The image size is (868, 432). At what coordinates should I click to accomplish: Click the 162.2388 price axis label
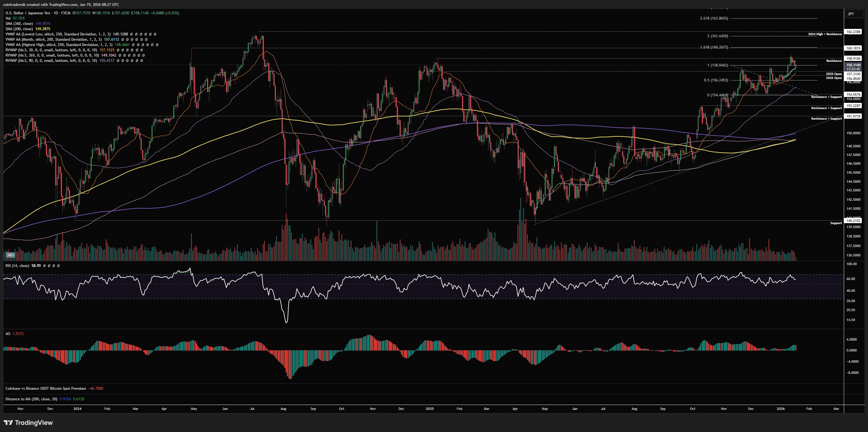tap(853, 32)
